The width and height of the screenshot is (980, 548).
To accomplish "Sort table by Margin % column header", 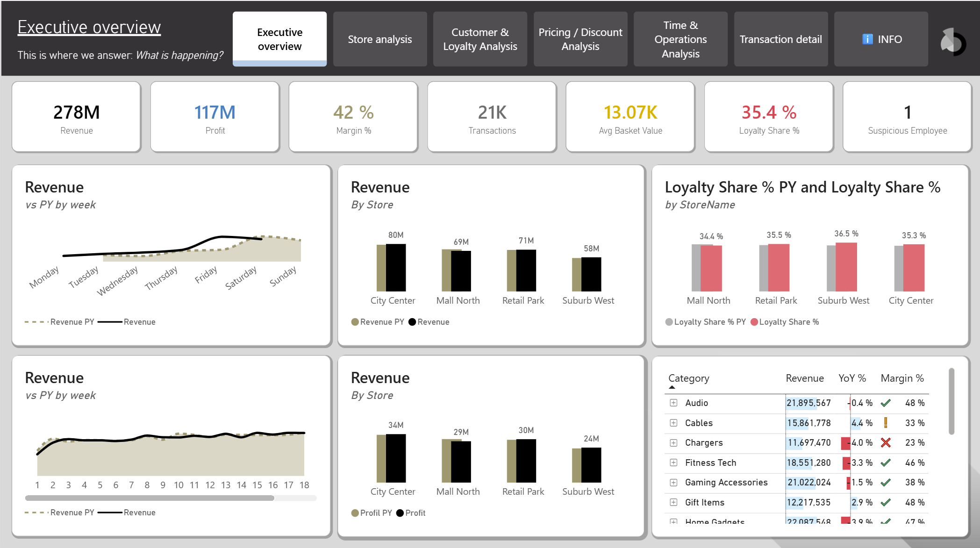I will (902, 378).
